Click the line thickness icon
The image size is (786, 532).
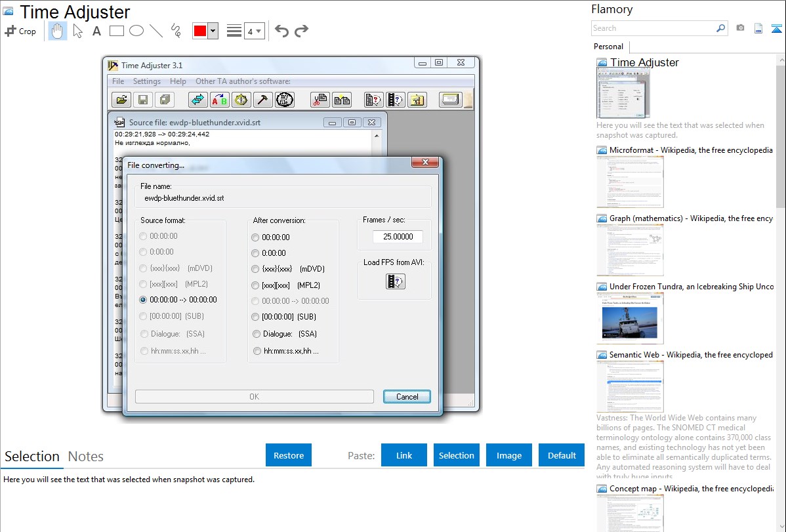tap(234, 31)
